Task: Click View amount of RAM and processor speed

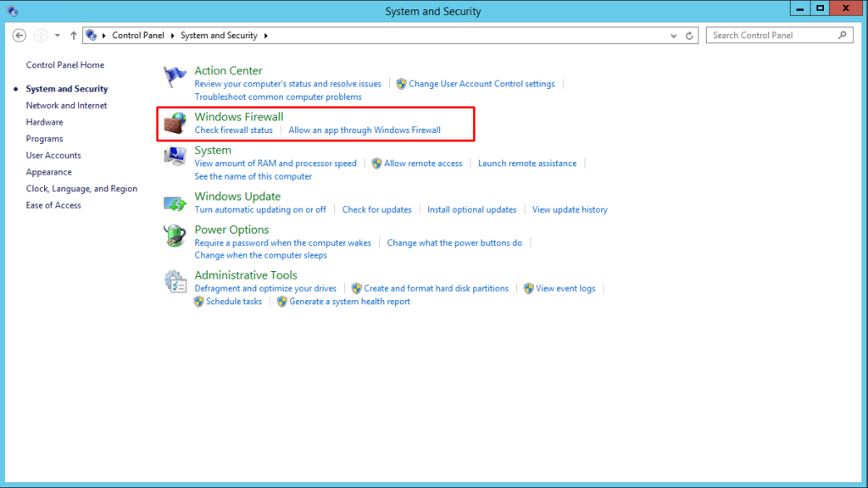Action: pyautogui.click(x=275, y=164)
